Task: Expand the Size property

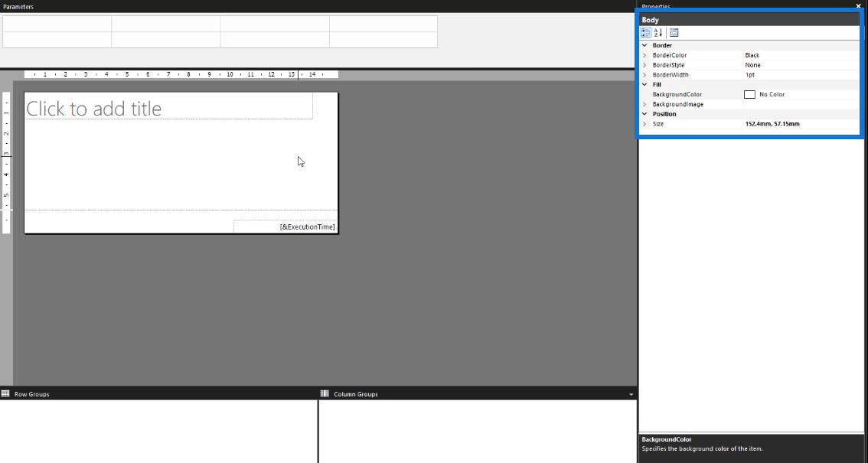Action: (644, 124)
